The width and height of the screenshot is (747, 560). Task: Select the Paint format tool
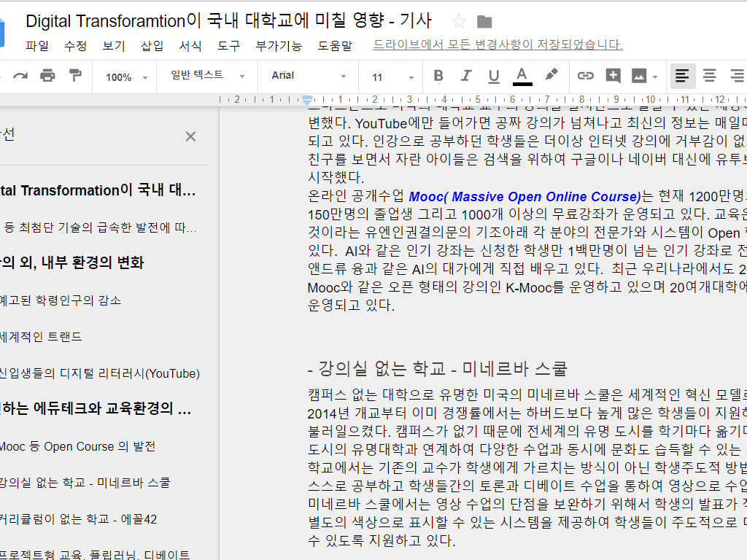pyautogui.click(x=75, y=75)
